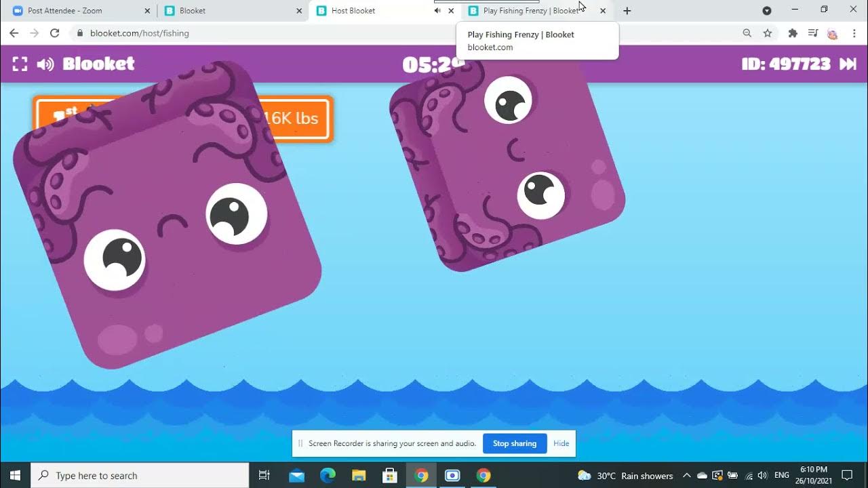Close the Post Attendee Zoom tab

click(147, 11)
